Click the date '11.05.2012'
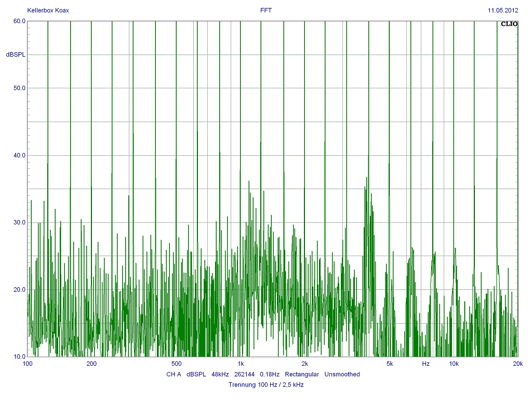Viewport: 532px width, 399px height. point(503,10)
